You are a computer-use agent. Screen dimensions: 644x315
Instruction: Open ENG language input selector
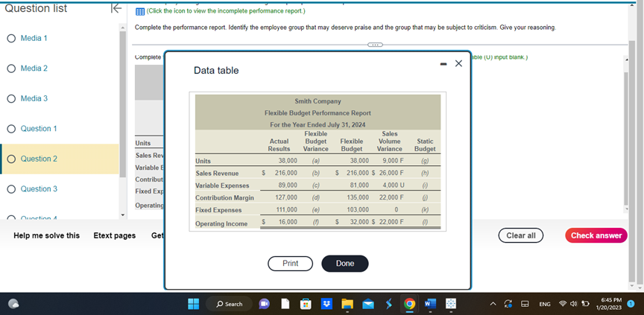point(545,305)
